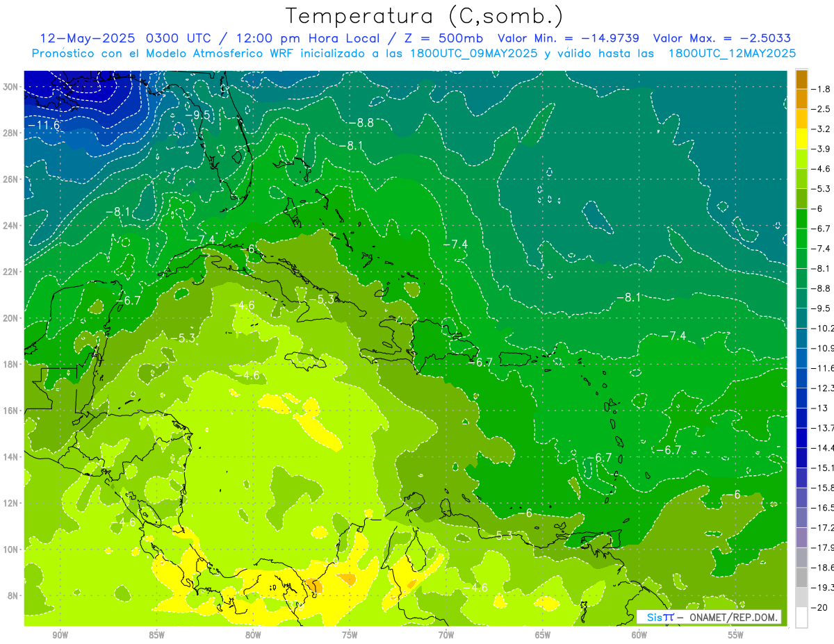The width and height of the screenshot is (834, 644).
Task: Select the yellow swatch between -3.2 and -3.9
Action: 801,138
